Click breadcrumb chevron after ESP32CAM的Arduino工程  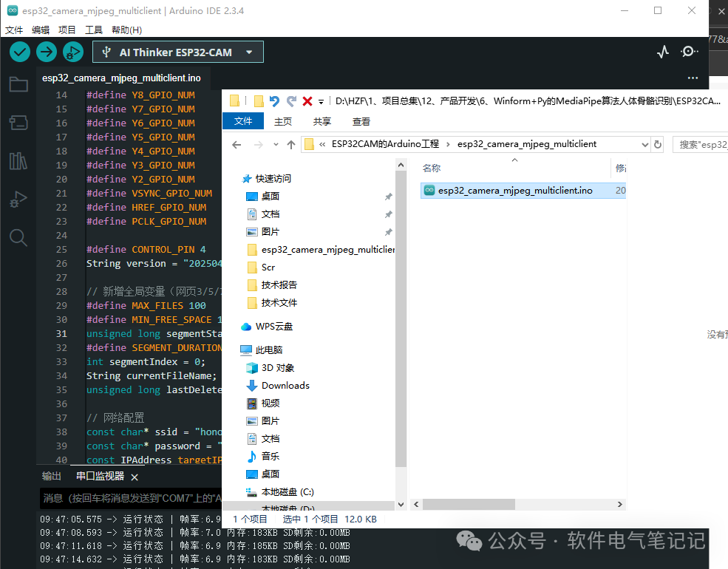point(448,144)
